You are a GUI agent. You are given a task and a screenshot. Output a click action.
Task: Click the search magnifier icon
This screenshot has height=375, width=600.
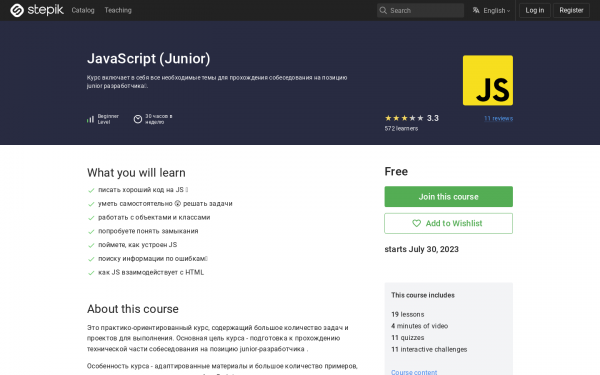coord(383,10)
